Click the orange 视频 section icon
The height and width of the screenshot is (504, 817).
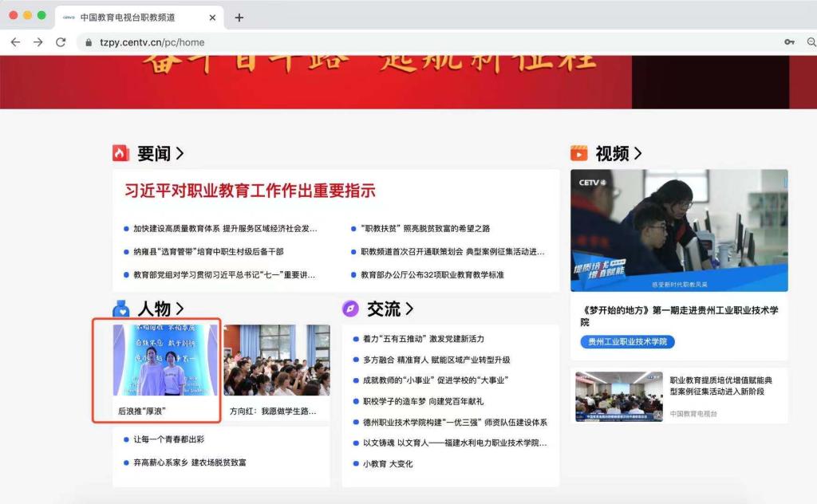[x=579, y=153]
